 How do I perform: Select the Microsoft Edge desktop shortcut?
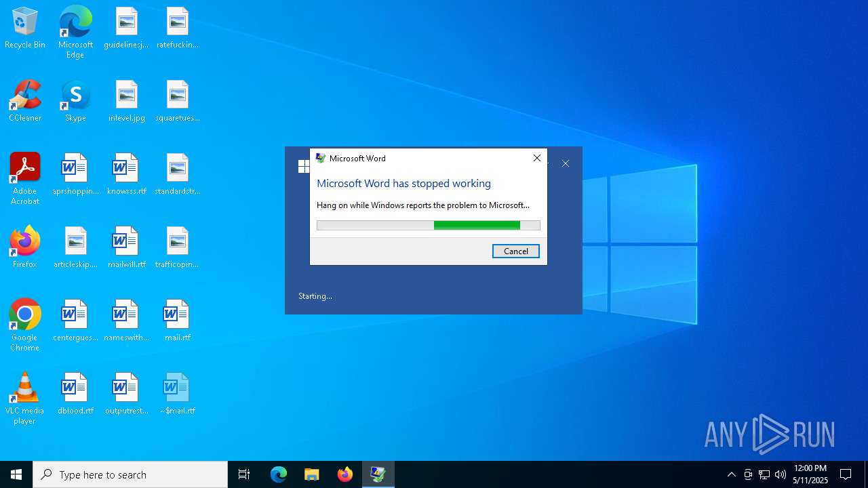75,33
